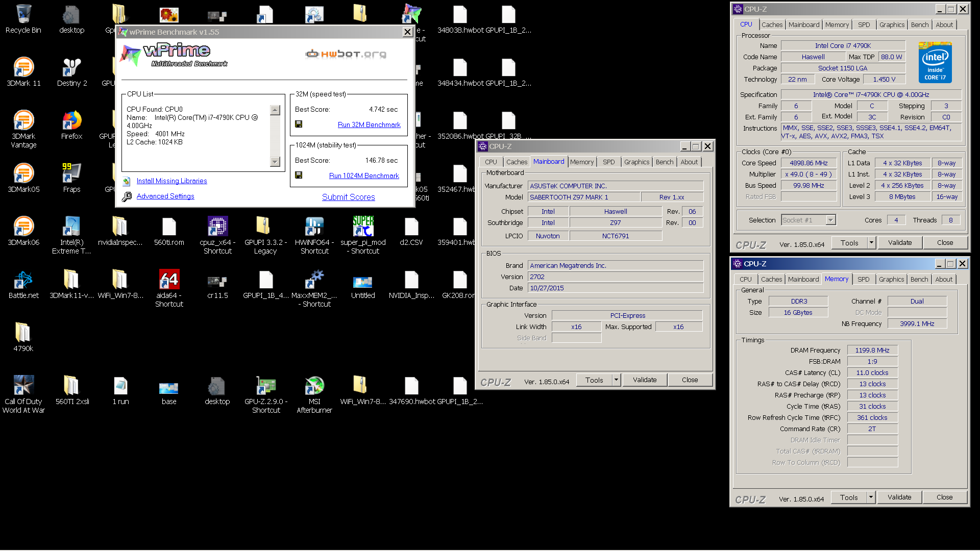
Task: Click the SABERTOOTH Z97 MARK 1 model field
Action: click(x=583, y=197)
